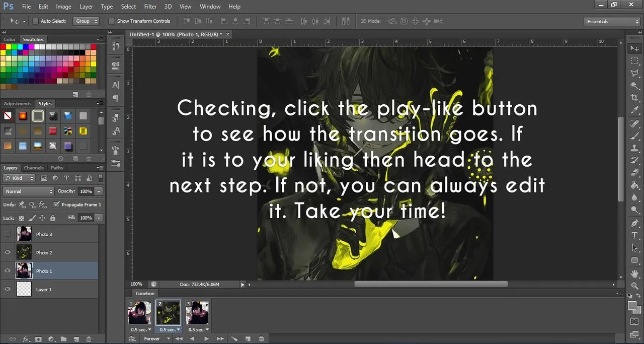Select the Brush tool
Screen dimensions: 644x344
tap(634, 136)
